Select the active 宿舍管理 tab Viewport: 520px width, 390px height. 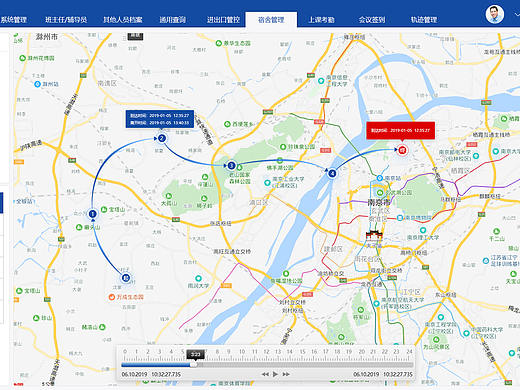[x=271, y=20]
